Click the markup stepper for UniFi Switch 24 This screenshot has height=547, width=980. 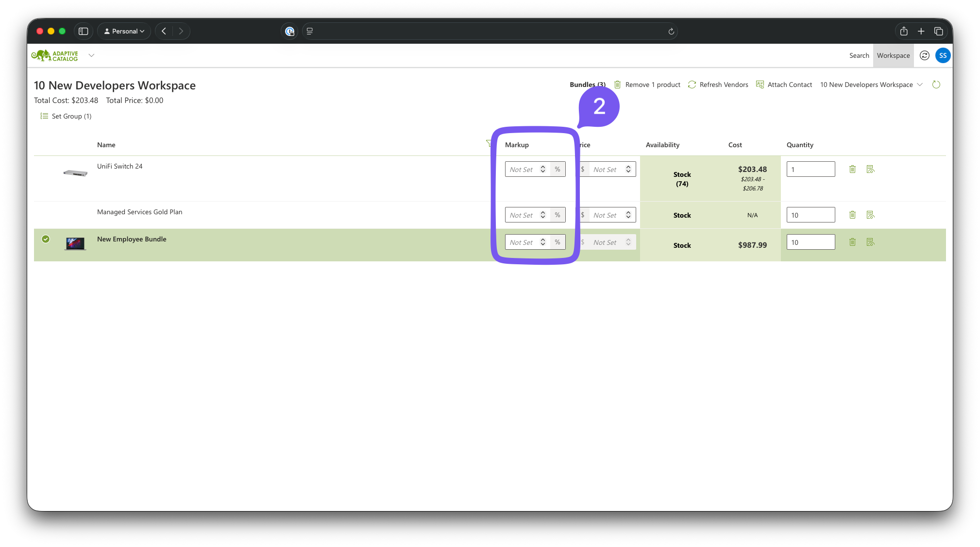(543, 169)
